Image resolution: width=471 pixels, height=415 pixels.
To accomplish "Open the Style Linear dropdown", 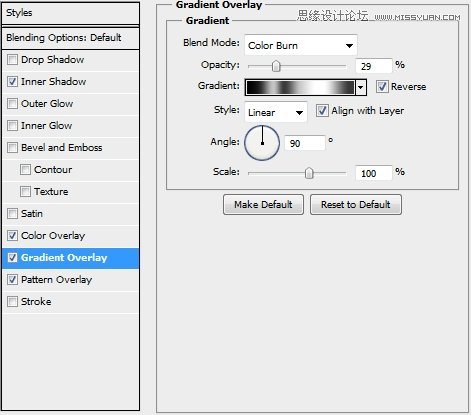I will tap(276, 112).
